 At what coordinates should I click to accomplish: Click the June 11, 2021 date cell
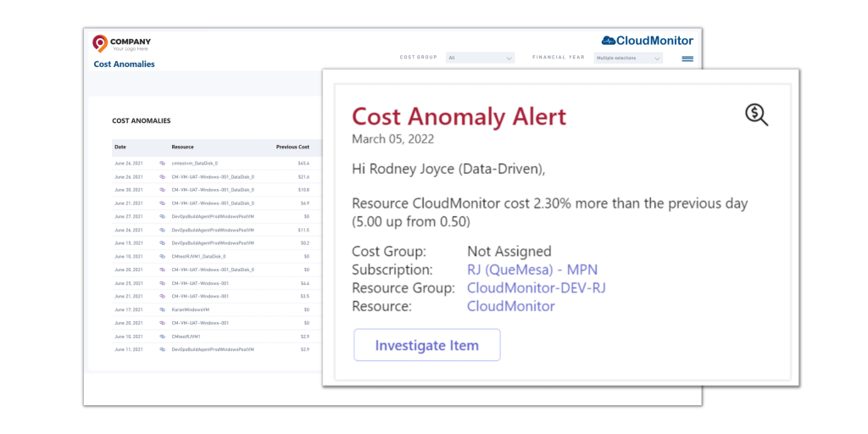pos(129,349)
